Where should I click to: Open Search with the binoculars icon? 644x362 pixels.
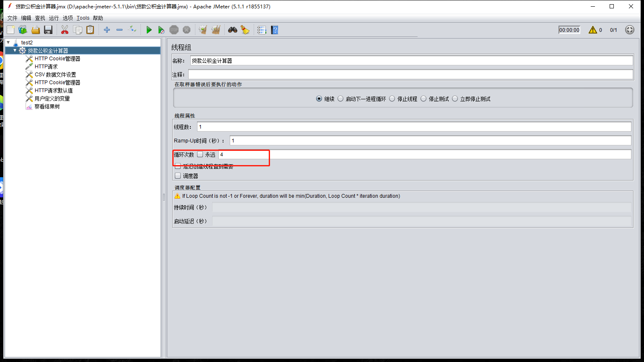click(233, 30)
